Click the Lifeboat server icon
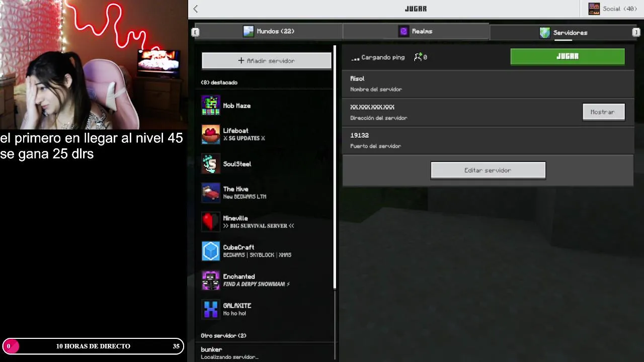This screenshot has height=362, width=644. pos(211,135)
